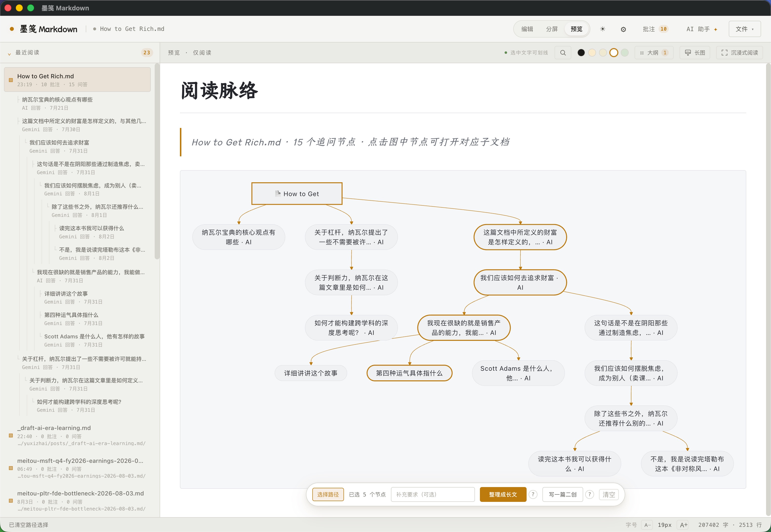
Task: Toggle node 这篇文档中所定义的财富
Action: [520, 237]
